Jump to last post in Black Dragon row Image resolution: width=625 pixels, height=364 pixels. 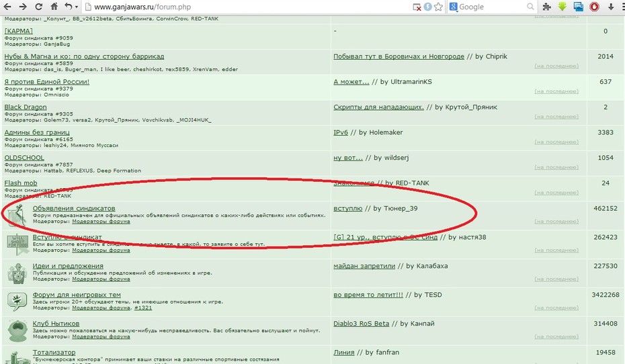[556, 117]
